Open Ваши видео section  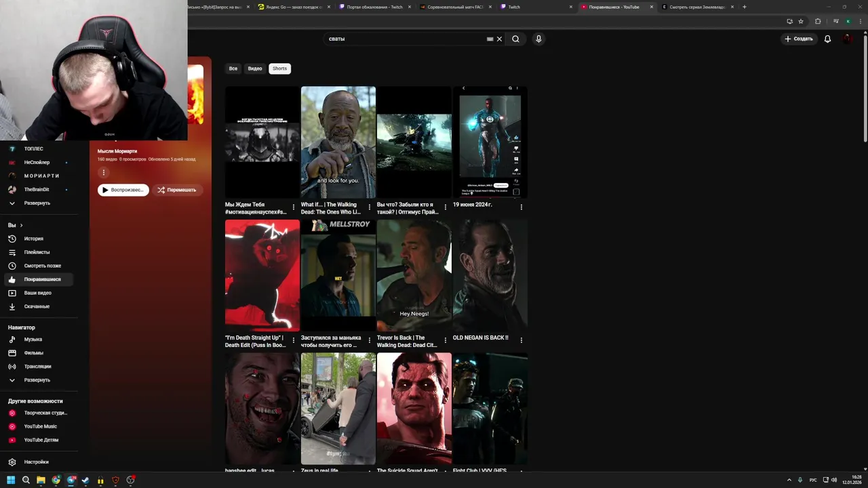click(38, 293)
